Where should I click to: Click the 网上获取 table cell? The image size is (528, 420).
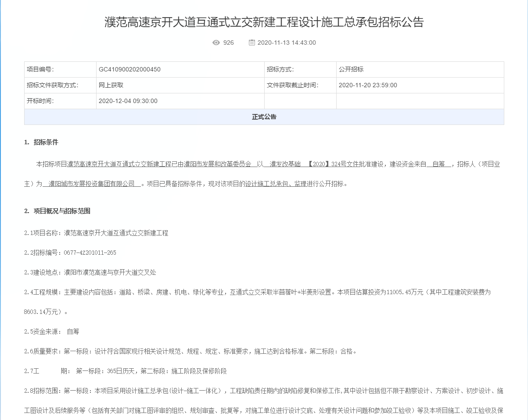tap(111, 85)
